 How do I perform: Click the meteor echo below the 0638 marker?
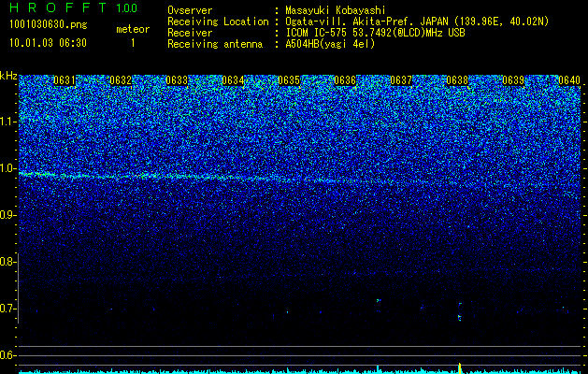460,311
